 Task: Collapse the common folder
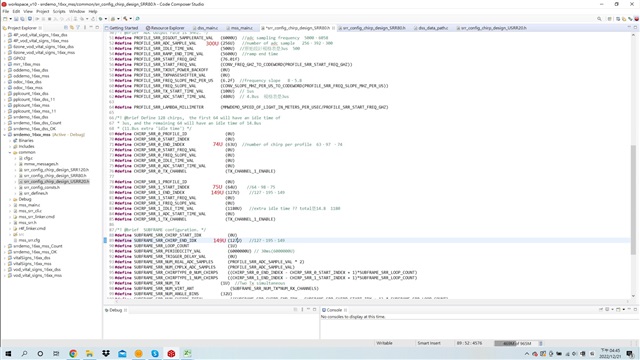point(10,152)
